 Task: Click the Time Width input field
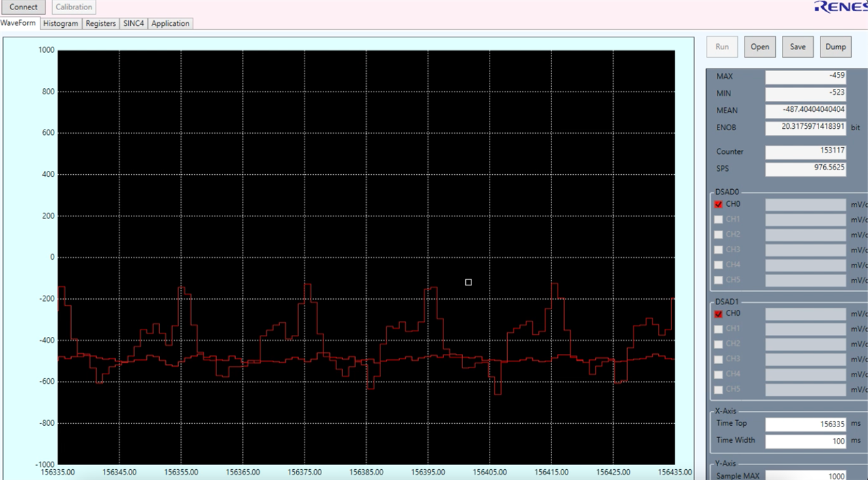[806, 441]
